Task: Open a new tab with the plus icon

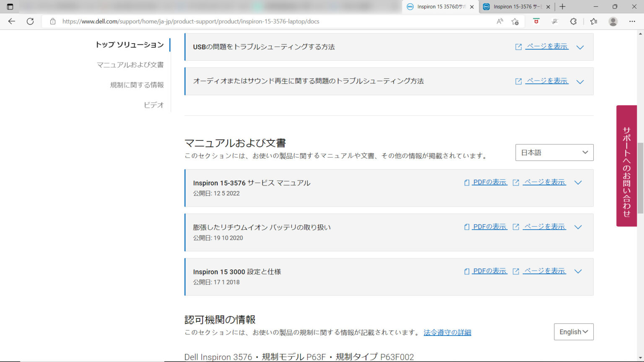Action: tap(562, 7)
